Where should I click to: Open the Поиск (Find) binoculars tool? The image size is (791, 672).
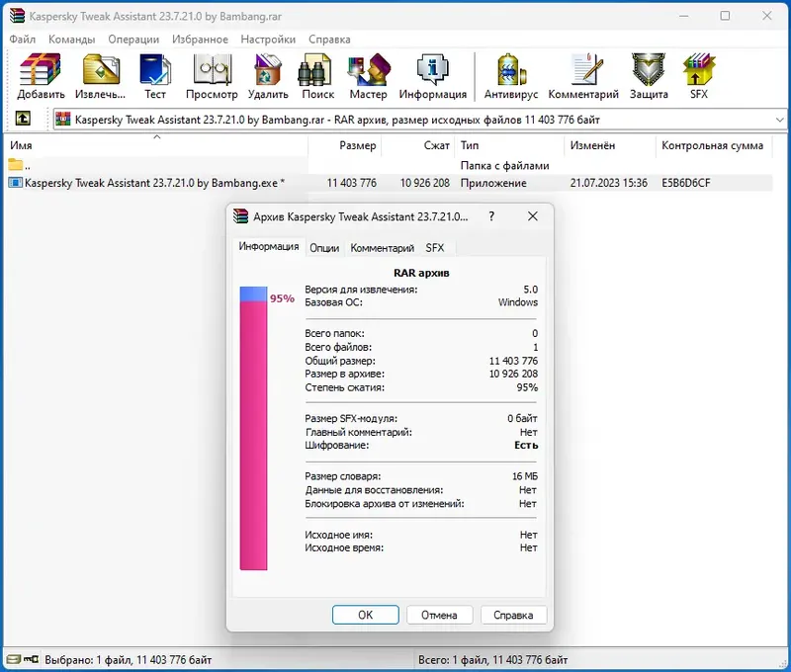pos(317,76)
